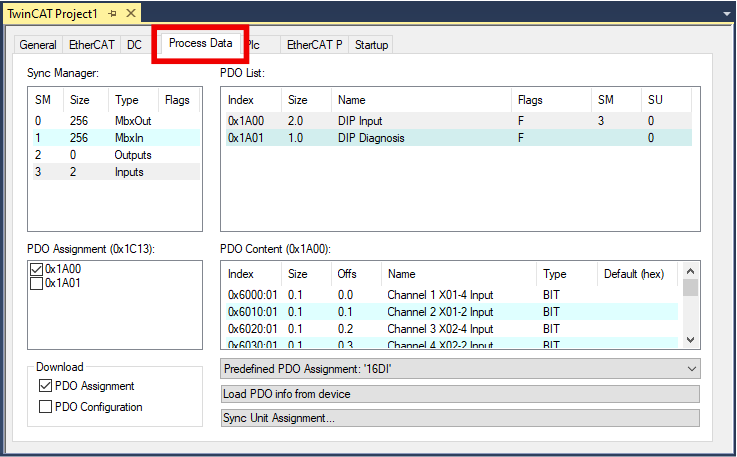Select Sync Manager row Outputs

click(x=116, y=155)
